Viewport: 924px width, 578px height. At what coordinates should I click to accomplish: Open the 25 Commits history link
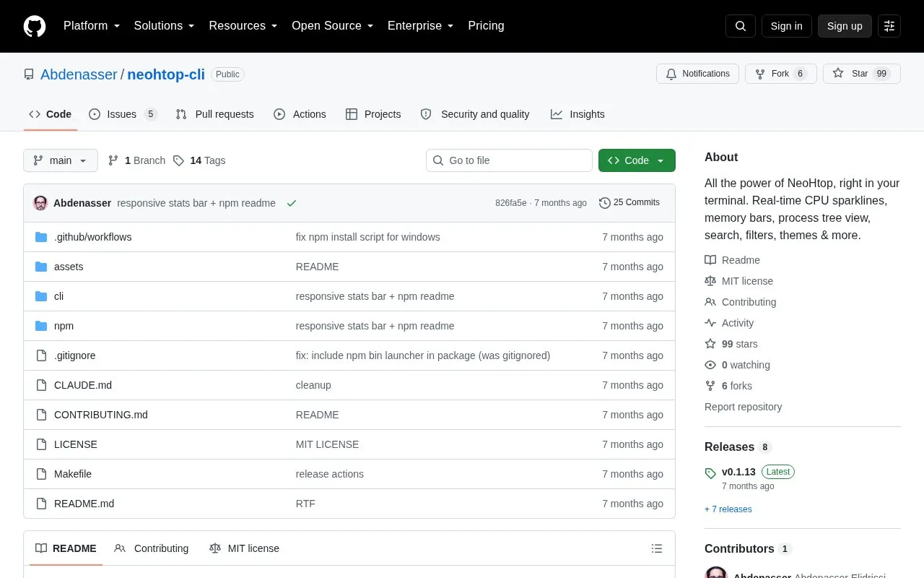(629, 203)
